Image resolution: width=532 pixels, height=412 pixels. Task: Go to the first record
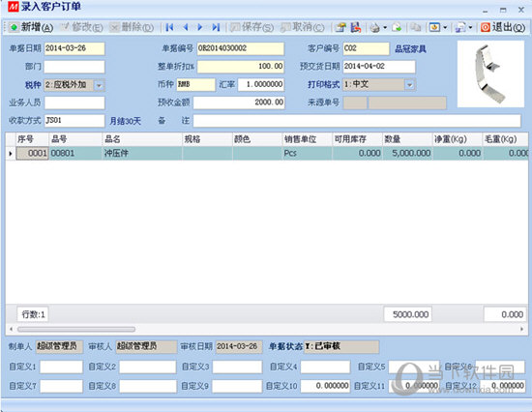pos(169,27)
